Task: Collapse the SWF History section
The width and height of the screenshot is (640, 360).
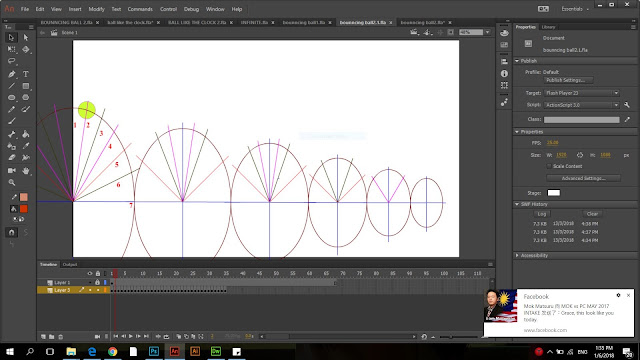Action: (517, 204)
